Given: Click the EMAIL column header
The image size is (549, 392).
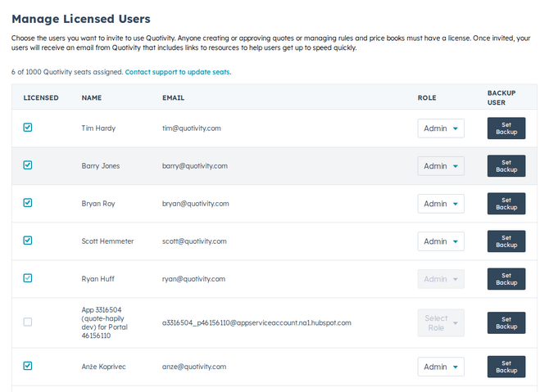Looking at the screenshot, I should coord(173,98).
